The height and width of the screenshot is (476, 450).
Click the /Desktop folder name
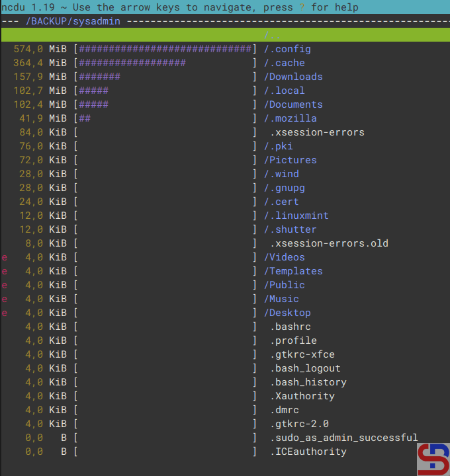tap(287, 313)
